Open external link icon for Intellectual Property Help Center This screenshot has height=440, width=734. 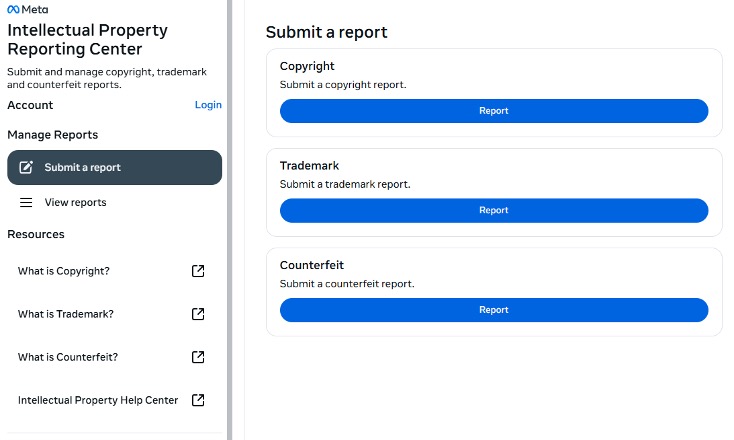tap(198, 400)
